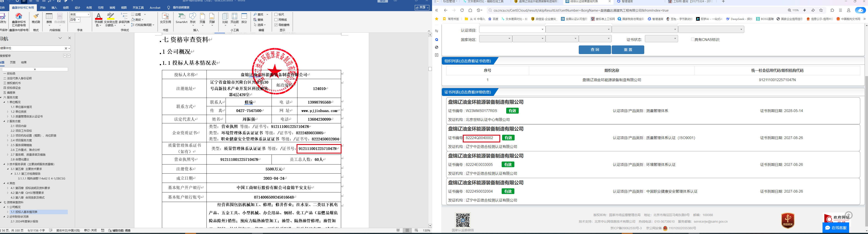Click the 查询 query button
The height and width of the screenshot is (234, 868).
click(x=595, y=50)
